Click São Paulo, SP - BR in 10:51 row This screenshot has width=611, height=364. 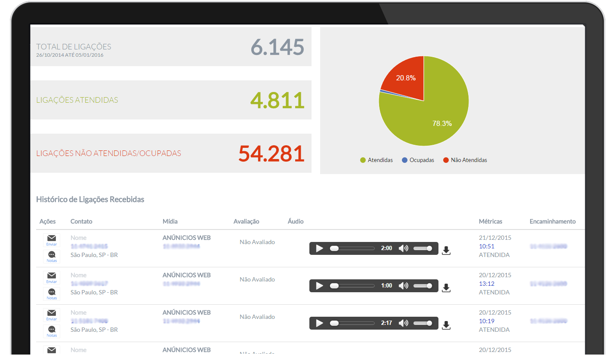[x=94, y=255]
